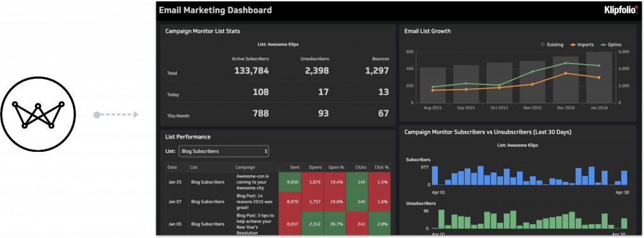Click this month's unsubscribers value 93

pyautogui.click(x=324, y=113)
